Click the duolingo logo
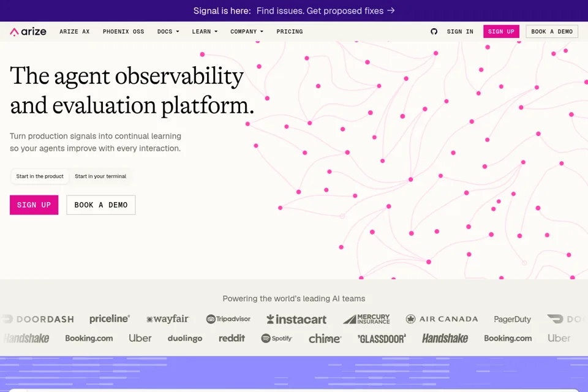 [x=185, y=338]
